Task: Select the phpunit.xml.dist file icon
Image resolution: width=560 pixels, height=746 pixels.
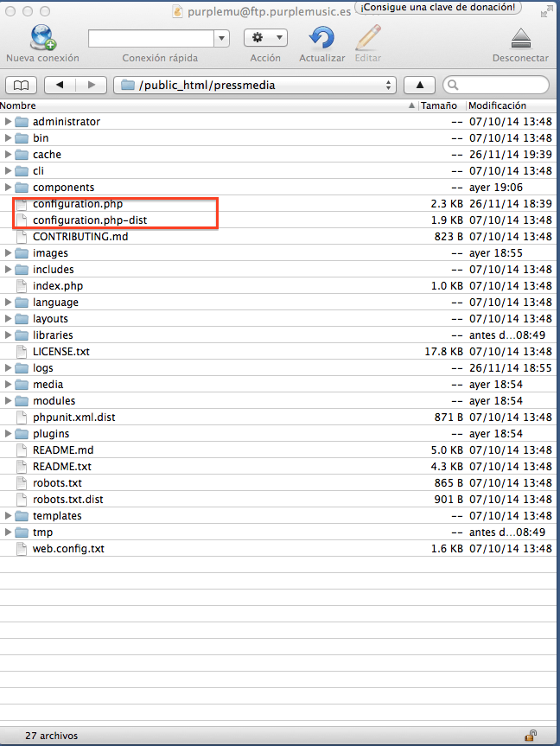Action: pyautogui.click(x=22, y=418)
